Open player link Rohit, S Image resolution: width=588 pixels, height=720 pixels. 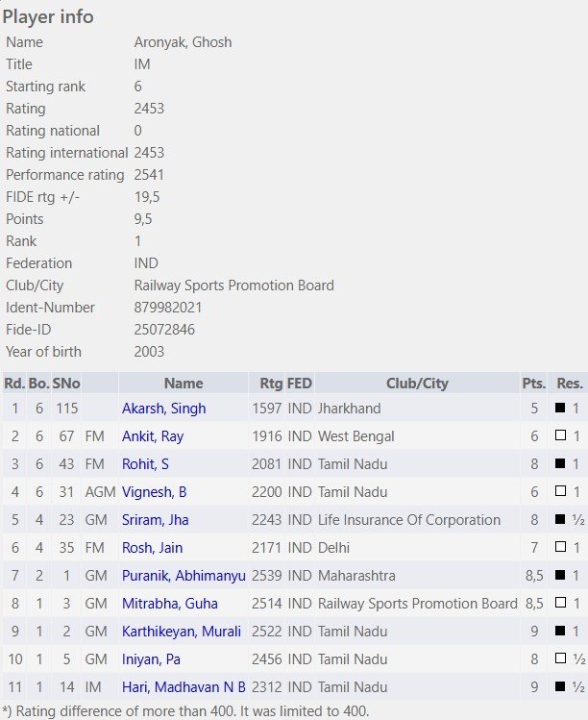pos(145,463)
